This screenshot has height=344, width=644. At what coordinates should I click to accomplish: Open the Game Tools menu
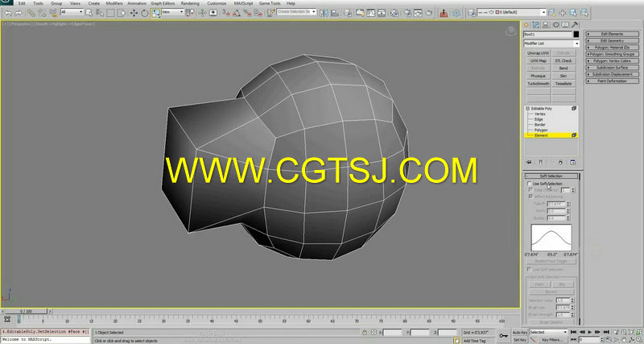[270, 3]
